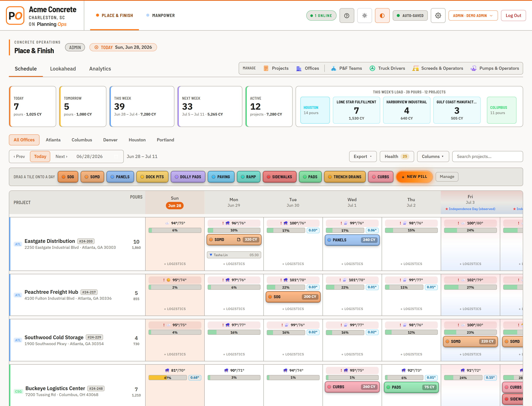The height and width of the screenshot is (406, 532).
Task: Expand Logistics for Eastgate on Thursday
Action: click(411, 264)
